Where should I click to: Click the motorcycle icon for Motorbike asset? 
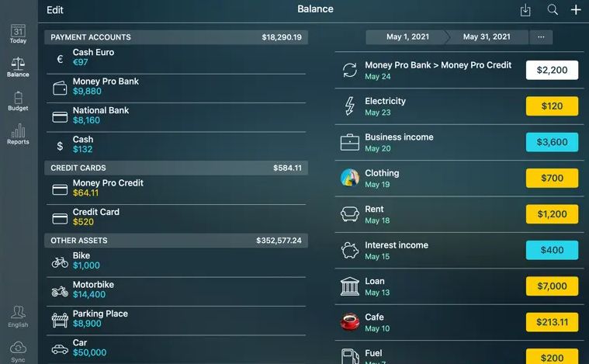(x=60, y=291)
